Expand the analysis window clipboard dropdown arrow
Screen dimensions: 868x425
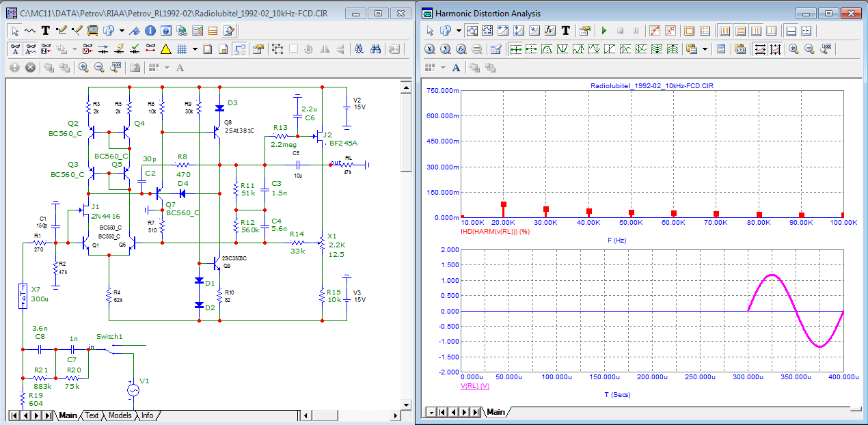coord(705,49)
